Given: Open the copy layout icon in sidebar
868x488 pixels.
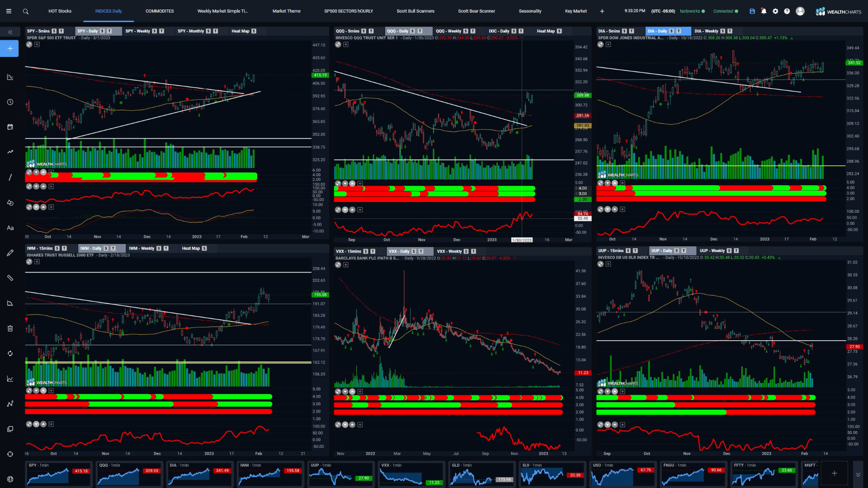Looking at the screenshot, I should tap(10, 429).
